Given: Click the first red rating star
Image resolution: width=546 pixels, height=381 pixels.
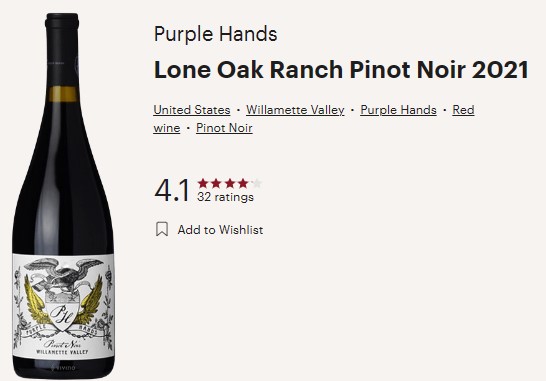Looking at the screenshot, I should 203,183.
